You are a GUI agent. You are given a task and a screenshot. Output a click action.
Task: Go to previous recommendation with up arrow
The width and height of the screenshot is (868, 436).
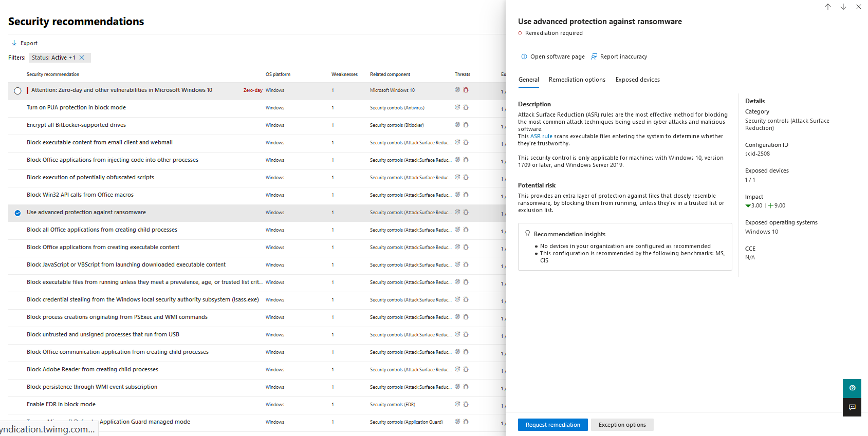tap(828, 7)
